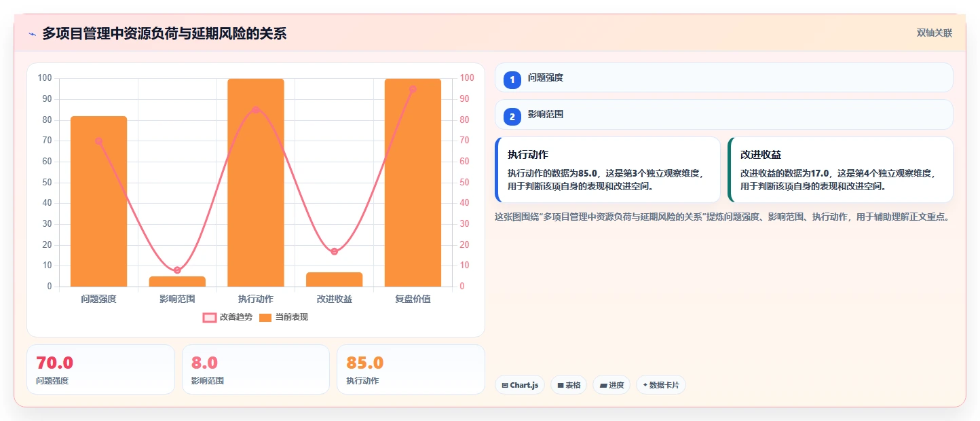Image resolution: width=980 pixels, height=421 pixels.
Task: Open the 执行动作 detail card
Action: pyautogui.click(x=607, y=170)
